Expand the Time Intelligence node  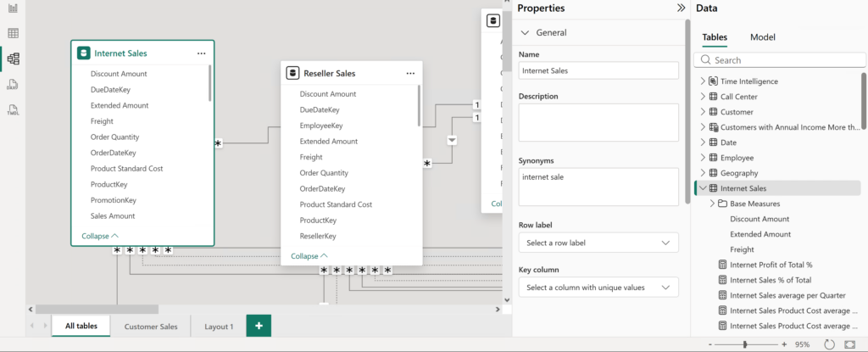(x=703, y=81)
